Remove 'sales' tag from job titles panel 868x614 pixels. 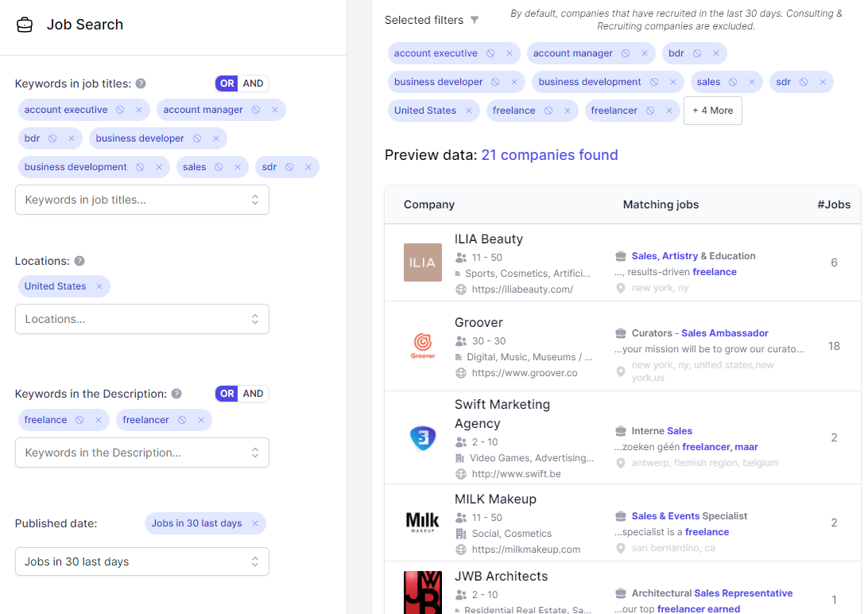pyautogui.click(x=238, y=167)
